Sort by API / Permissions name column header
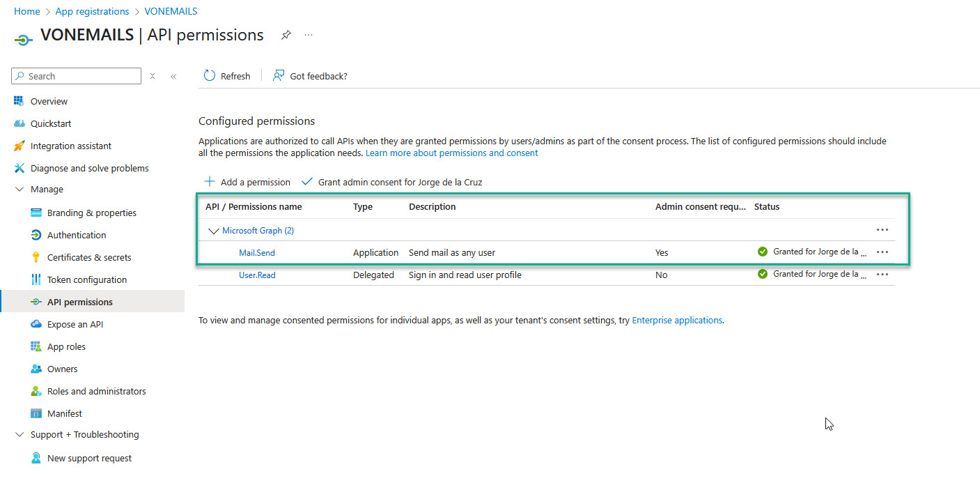The width and height of the screenshot is (980, 499). click(x=254, y=206)
